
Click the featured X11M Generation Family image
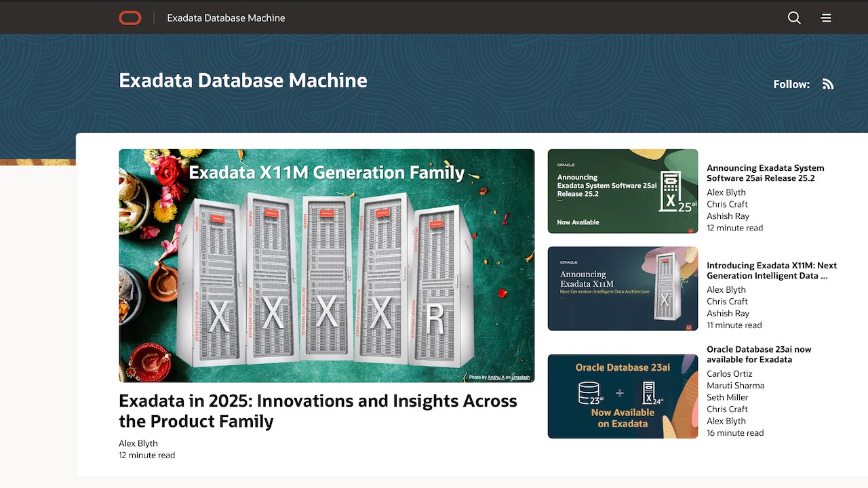pyautogui.click(x=326, y=264)
